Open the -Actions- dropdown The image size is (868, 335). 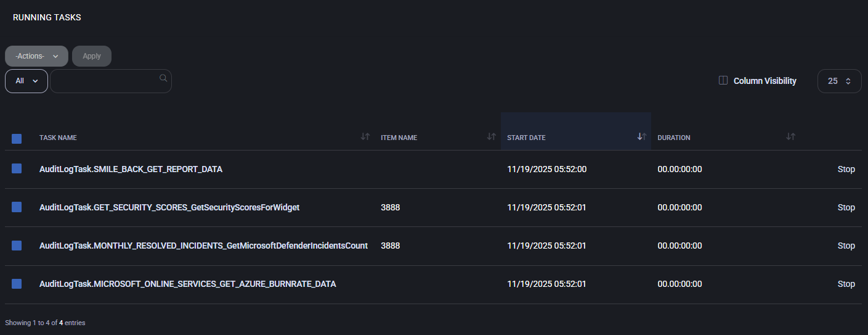[x=36, y=56]
